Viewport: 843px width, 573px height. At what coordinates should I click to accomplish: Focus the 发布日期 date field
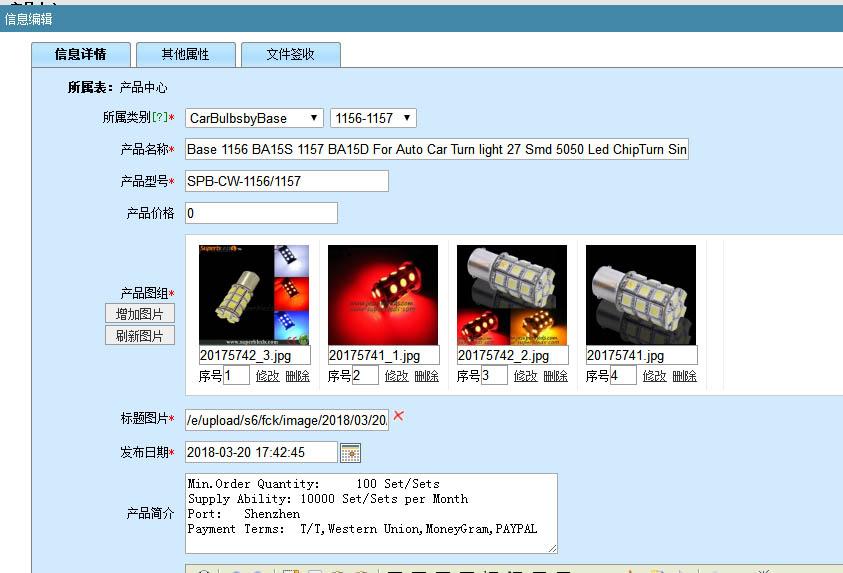tap(261, 452)
